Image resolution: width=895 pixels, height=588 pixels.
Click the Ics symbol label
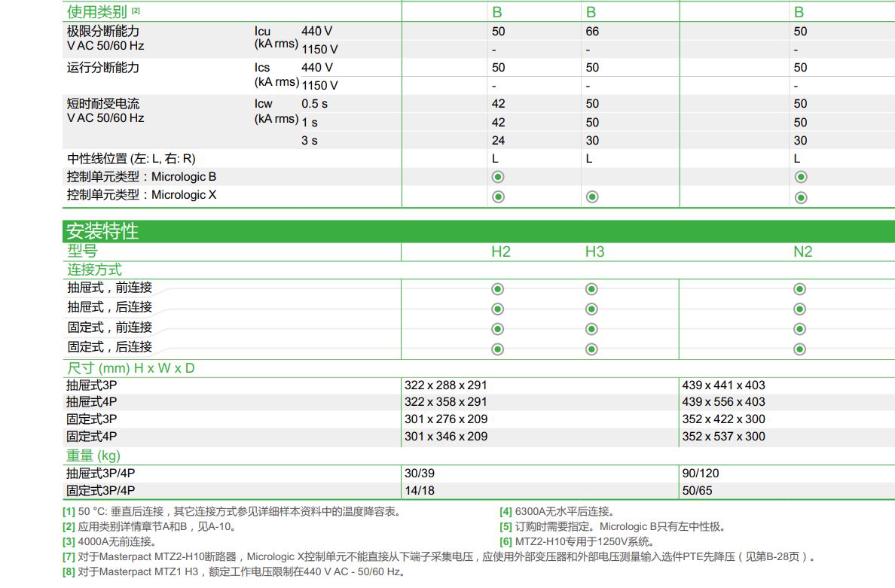point(262,67)
